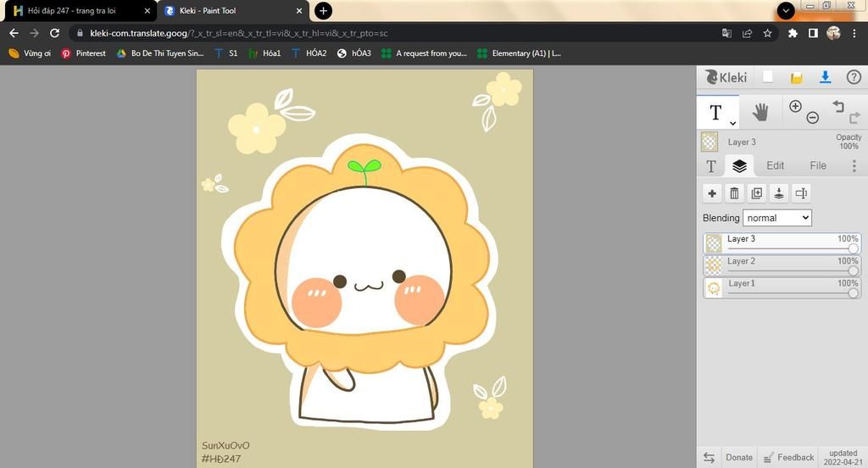Expand the tool selector arrow beside Text tool
The width and height of the screenshot is (868, 468).
click(x=733, y=123)
